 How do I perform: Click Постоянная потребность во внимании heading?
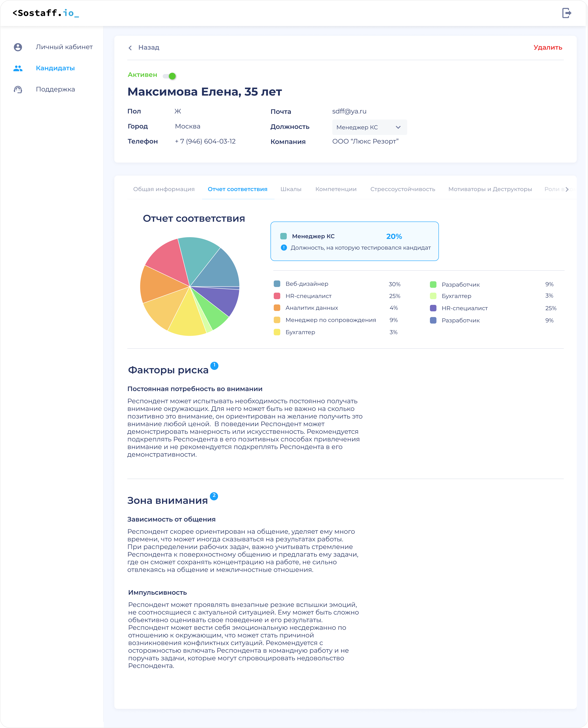(x=195, y=389)
